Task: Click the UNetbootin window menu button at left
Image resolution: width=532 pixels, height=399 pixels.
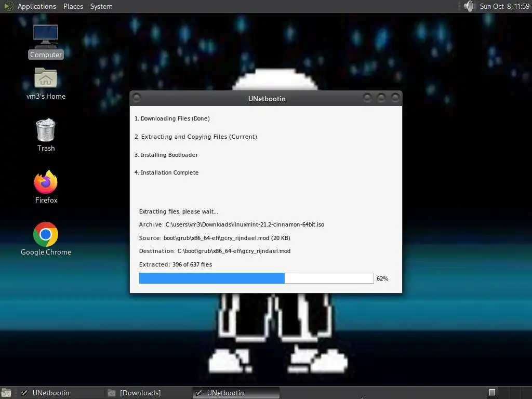Action: pyautogui.click(x=137, y=98)
